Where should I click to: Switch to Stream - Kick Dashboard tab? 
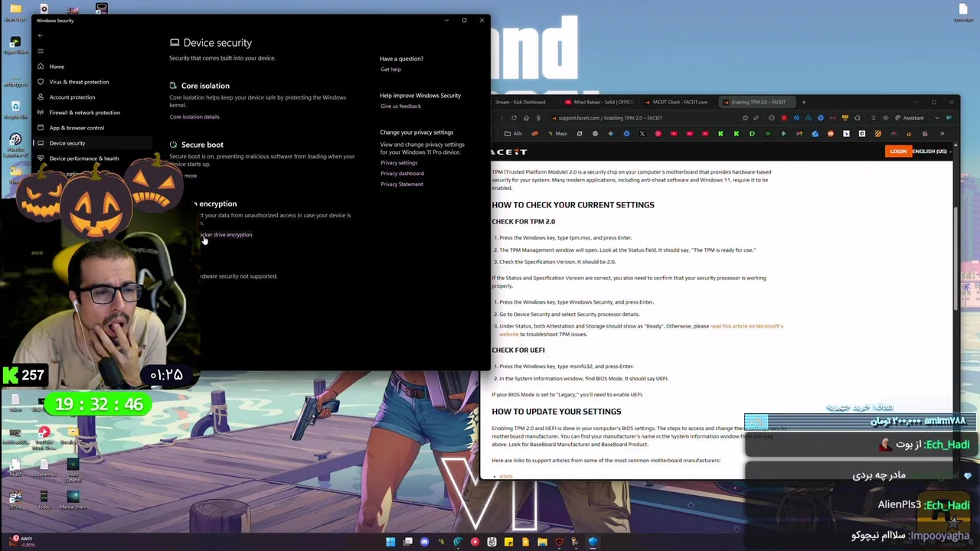tap(521, 102)
